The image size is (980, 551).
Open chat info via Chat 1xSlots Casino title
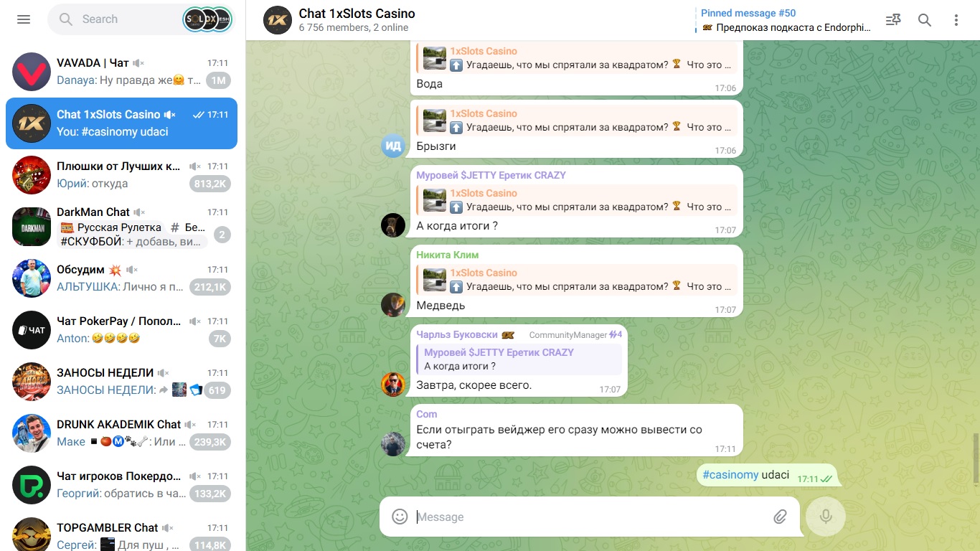point(357,14)
